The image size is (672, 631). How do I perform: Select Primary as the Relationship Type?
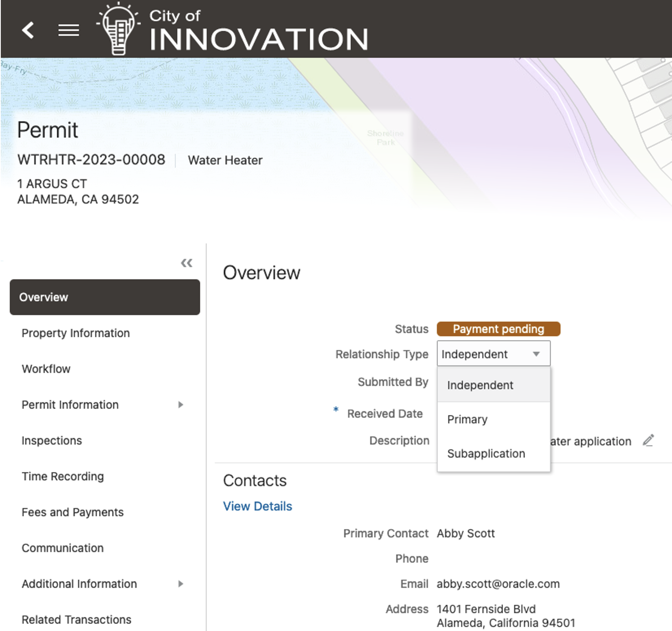coord(467,419)
